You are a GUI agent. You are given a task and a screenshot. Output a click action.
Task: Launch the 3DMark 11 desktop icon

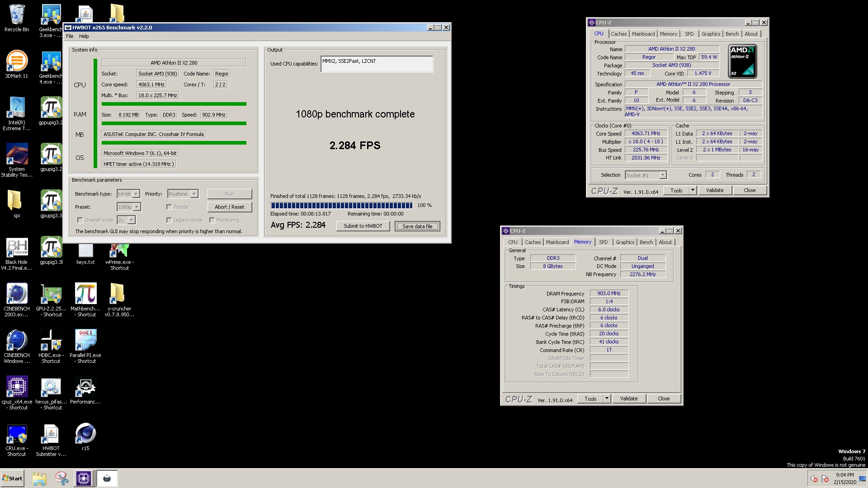click(17, 64)
